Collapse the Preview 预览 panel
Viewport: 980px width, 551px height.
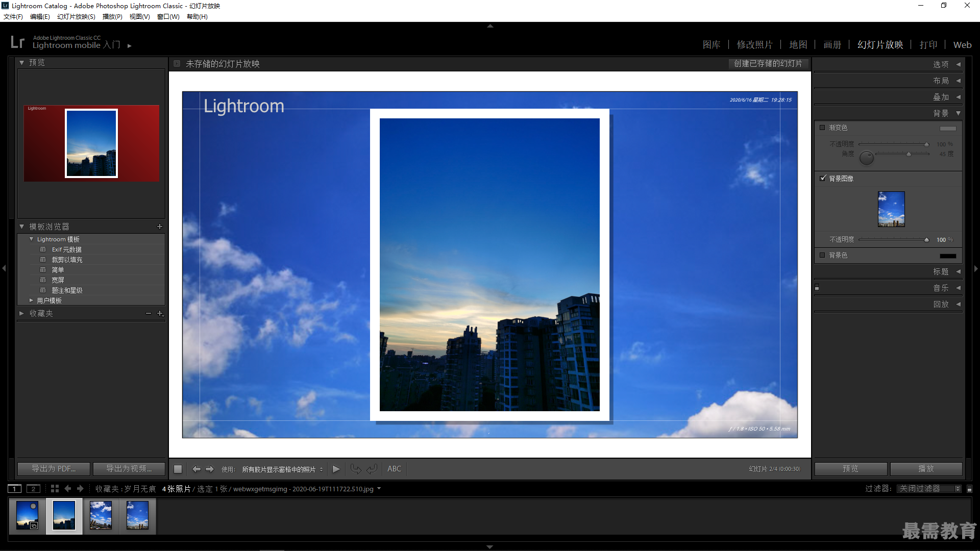[x=21, y=63]
